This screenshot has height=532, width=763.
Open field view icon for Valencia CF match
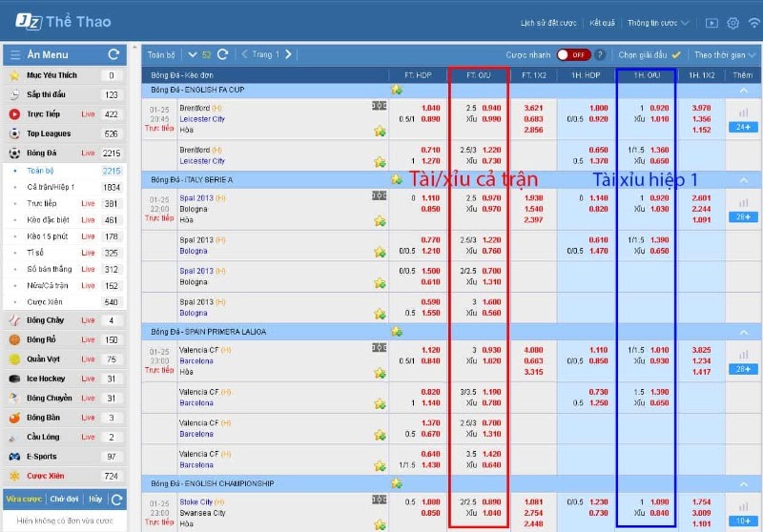coord(379,347)
